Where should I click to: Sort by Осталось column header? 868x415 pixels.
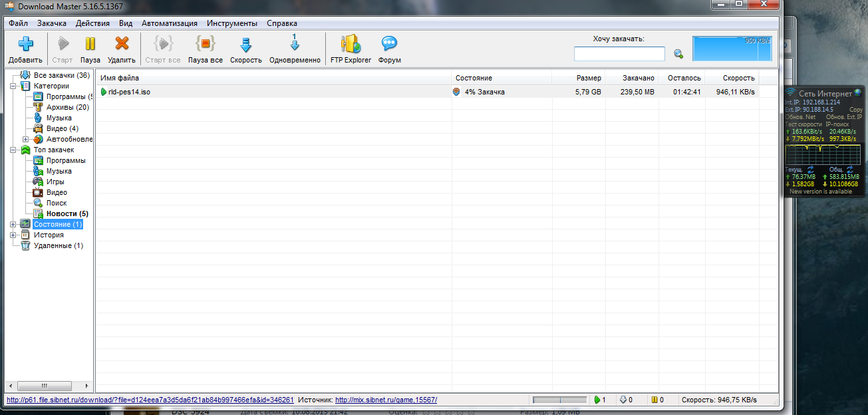[682, 78]
